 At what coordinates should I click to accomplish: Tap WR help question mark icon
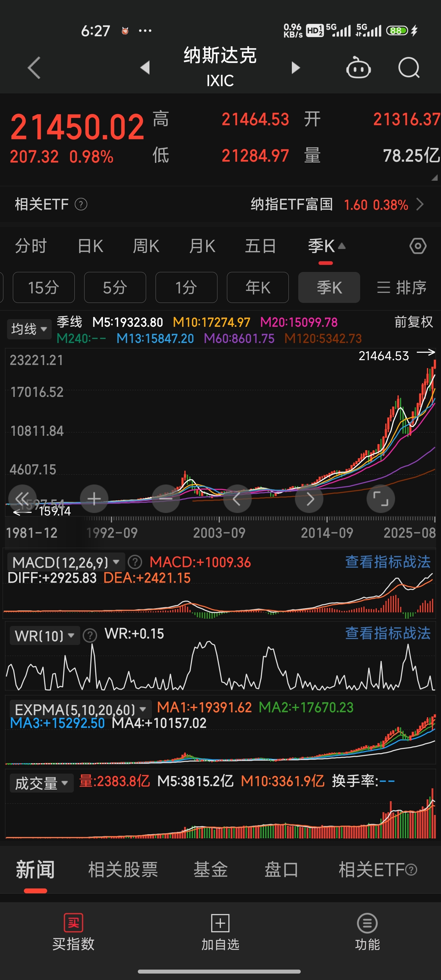pos(90,635)
